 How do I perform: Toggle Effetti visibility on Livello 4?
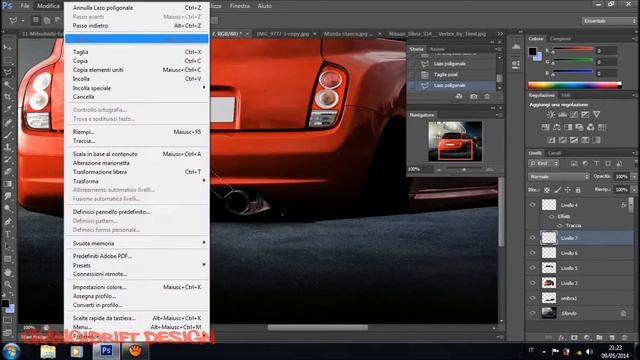tap(552, 216)
